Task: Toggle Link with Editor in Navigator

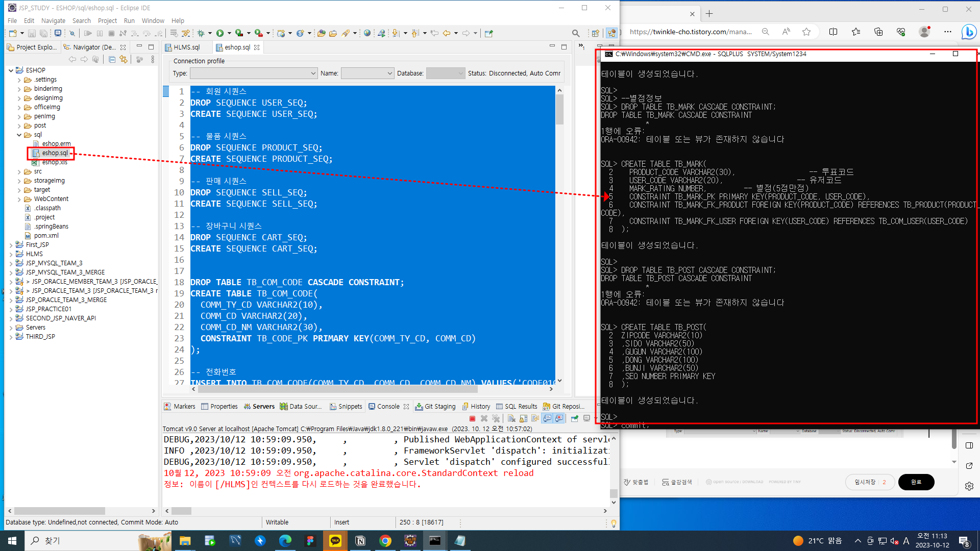Action: 124,60
